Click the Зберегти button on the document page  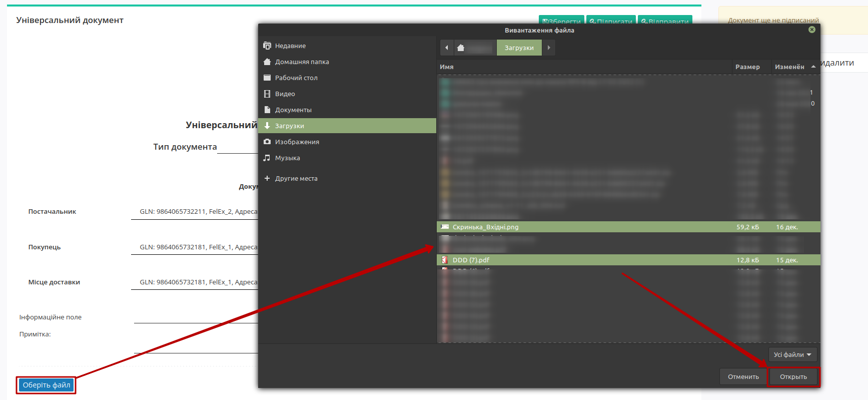(561, 21)
